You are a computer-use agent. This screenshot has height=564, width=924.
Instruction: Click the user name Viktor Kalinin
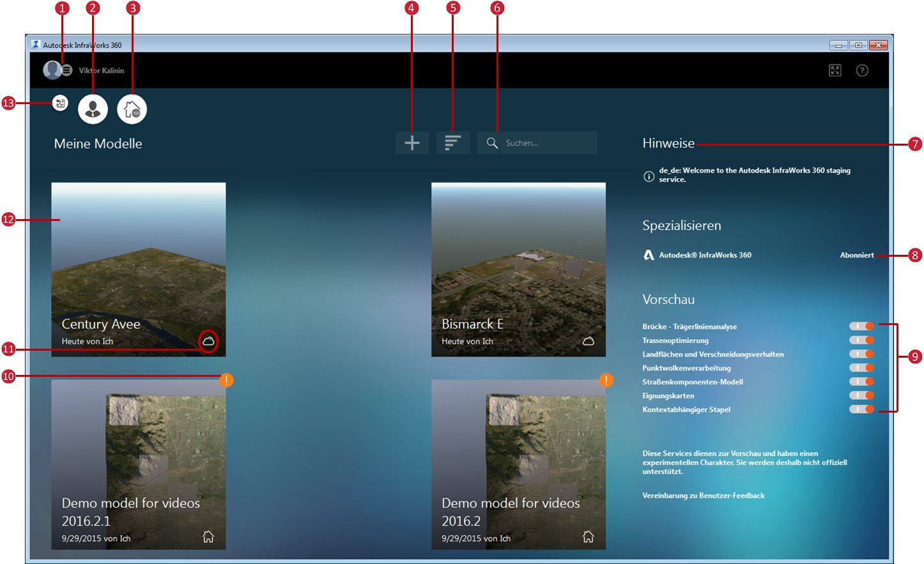pyautogui.click(x=102, y=70)
